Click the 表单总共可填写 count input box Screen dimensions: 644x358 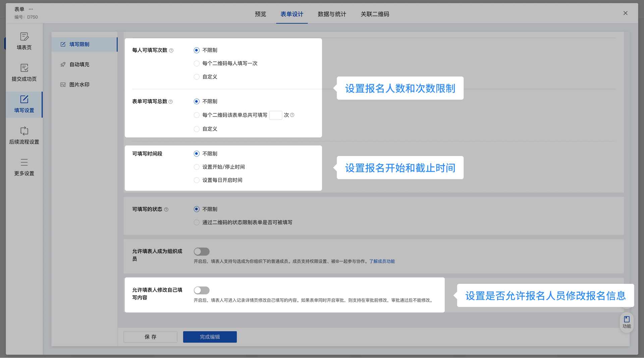click(x=275, y=115)
